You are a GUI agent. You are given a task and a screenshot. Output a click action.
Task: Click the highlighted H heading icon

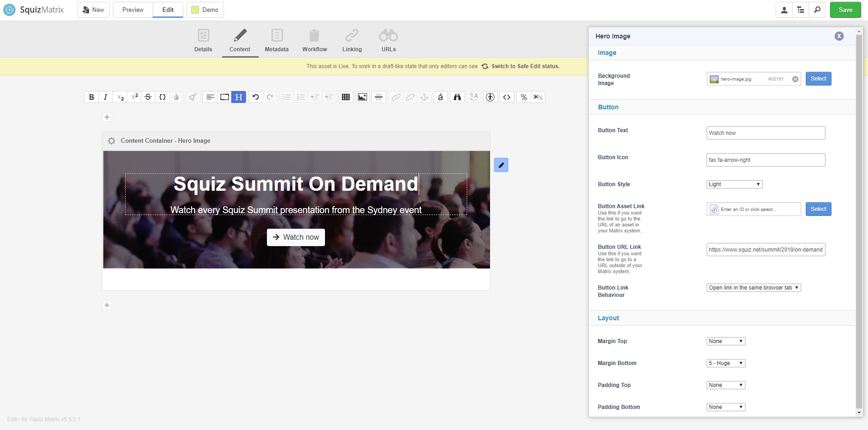pos(239,97)
